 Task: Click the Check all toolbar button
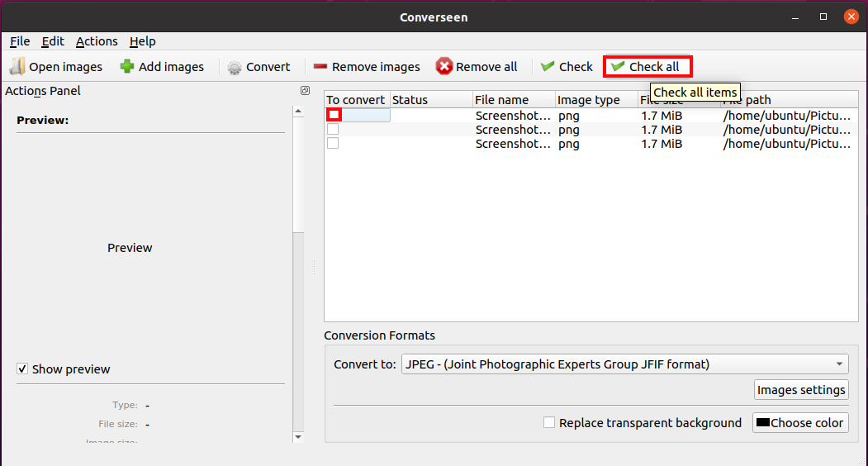(x=647, y=66)
